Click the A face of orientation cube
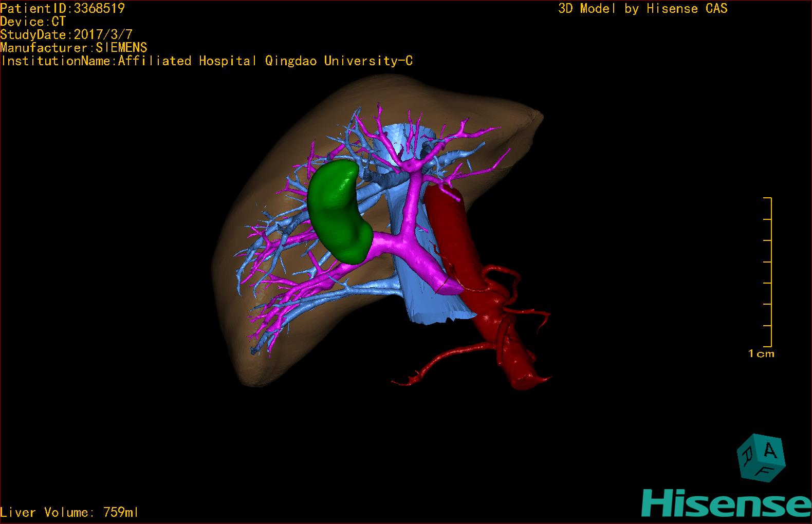This screenshot has height=524, width=812. click(770, 451)
